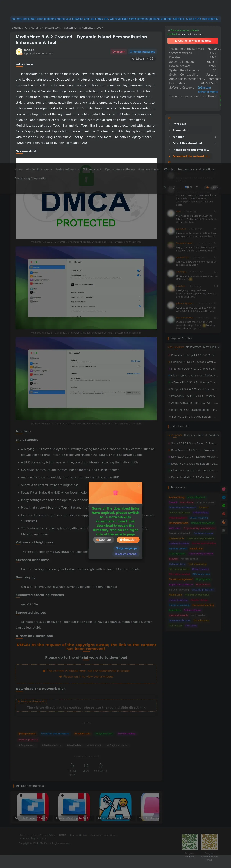Switch to Most viewed tab
Viewport: 231px width, 868px height.
point(194,347)
